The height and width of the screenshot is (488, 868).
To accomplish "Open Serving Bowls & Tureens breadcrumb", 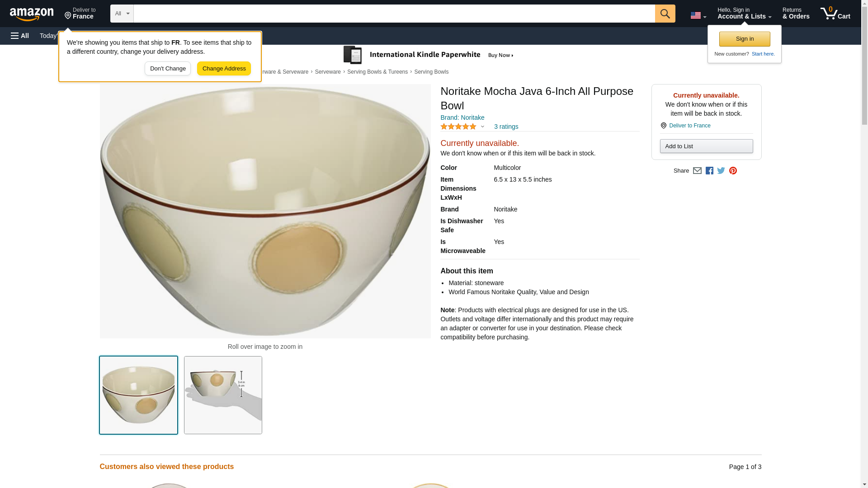I will click(x=377, y=72).
